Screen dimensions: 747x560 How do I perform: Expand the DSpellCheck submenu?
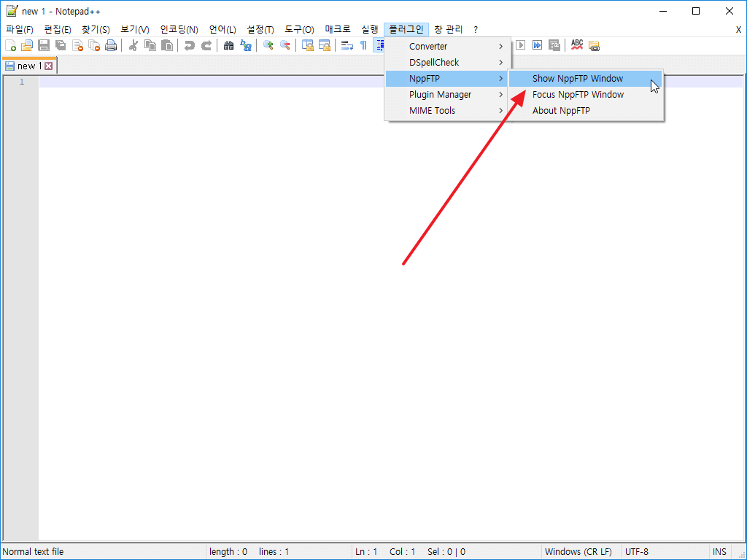click(x=448, y=63)
